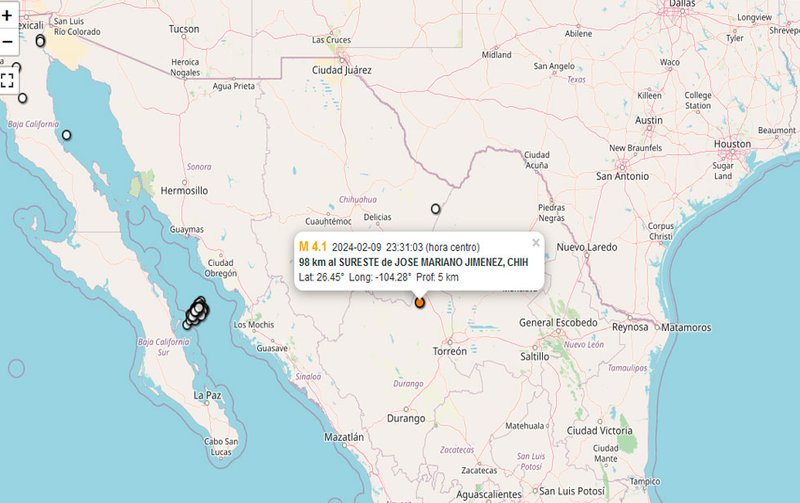Screen dimensions: 800x503
Task: Click the earthquake marker east of Delicias
Action: 435,209
